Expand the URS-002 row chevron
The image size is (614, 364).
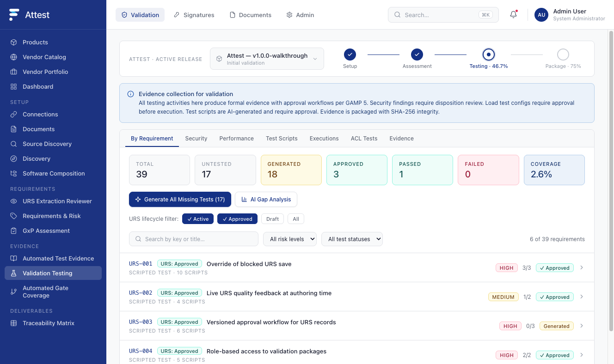click(582, 297)
